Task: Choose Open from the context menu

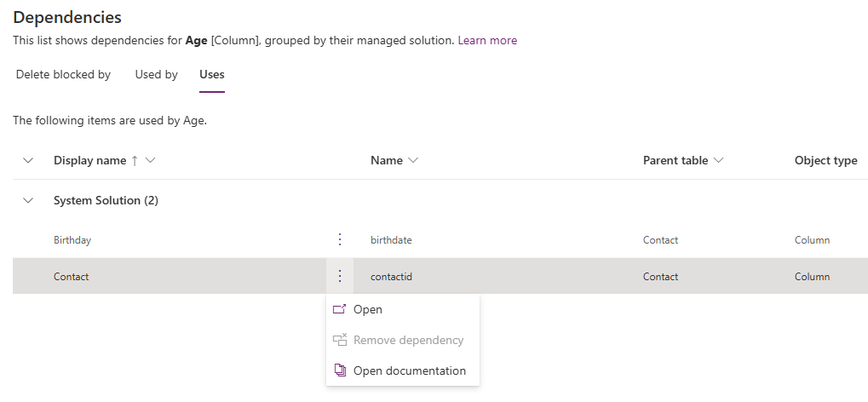Action: pos(367,309)
